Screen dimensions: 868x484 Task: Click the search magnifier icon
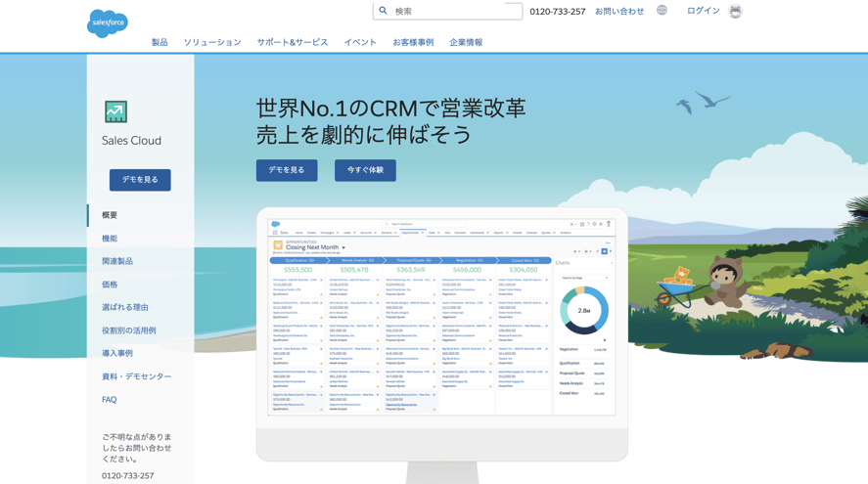[x=383, y=11]
